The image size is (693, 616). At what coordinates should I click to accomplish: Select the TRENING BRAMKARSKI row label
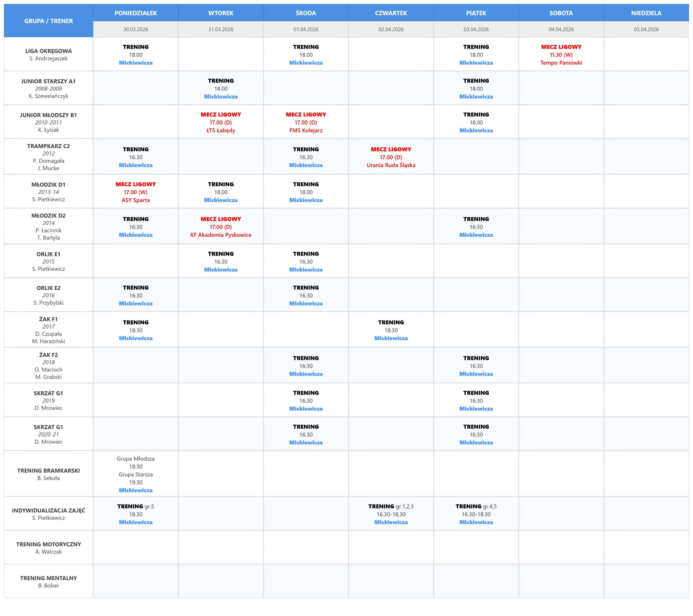pos(48,471)
